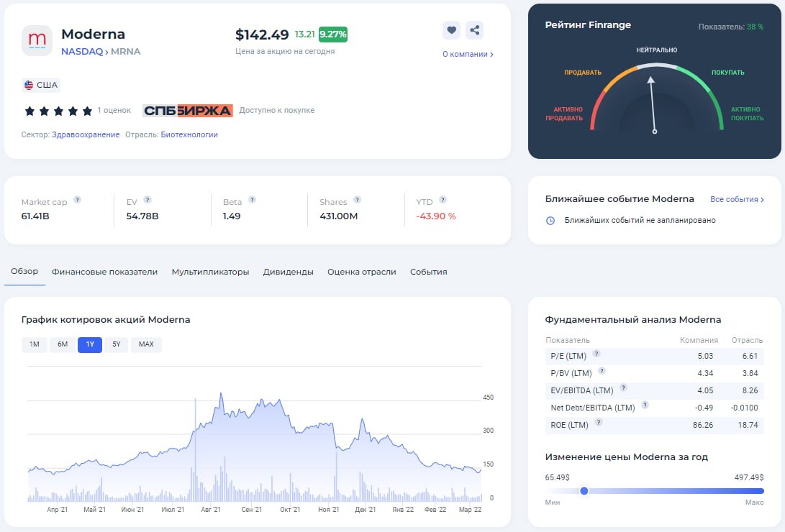Image resolution: width=785 pixels, height=532 pixels.
Task: Switch to Мультипликаторы tab
Action: click(x=210, y=272)
